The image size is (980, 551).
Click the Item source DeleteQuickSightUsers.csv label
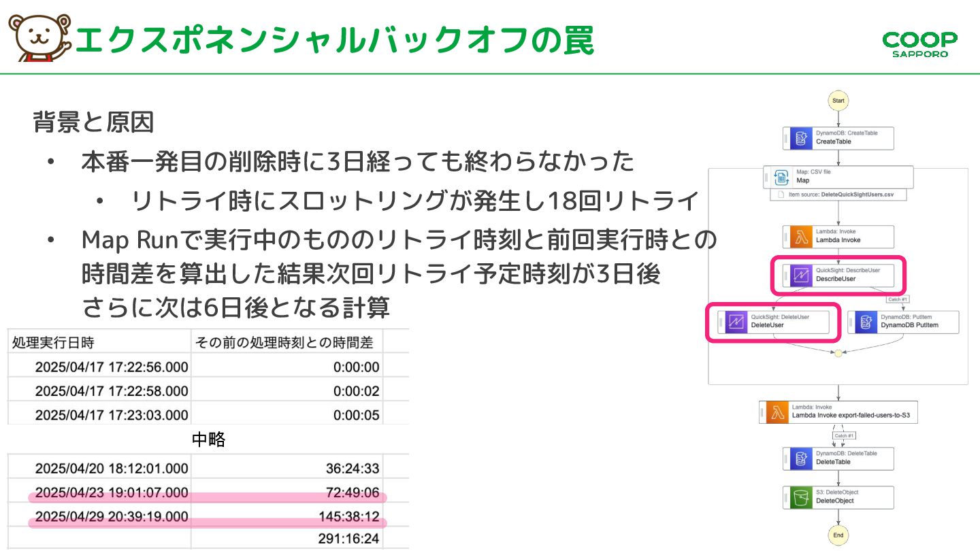[x=842, y=195]
